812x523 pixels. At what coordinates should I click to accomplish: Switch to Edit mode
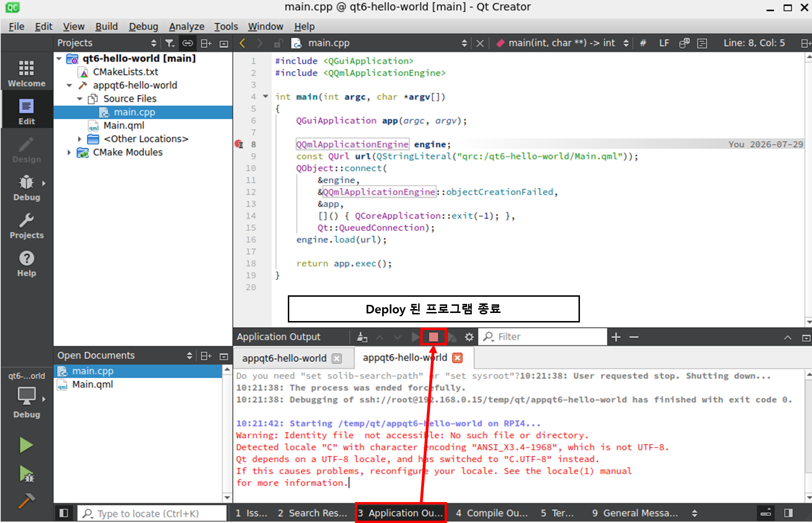pos(27,111)
